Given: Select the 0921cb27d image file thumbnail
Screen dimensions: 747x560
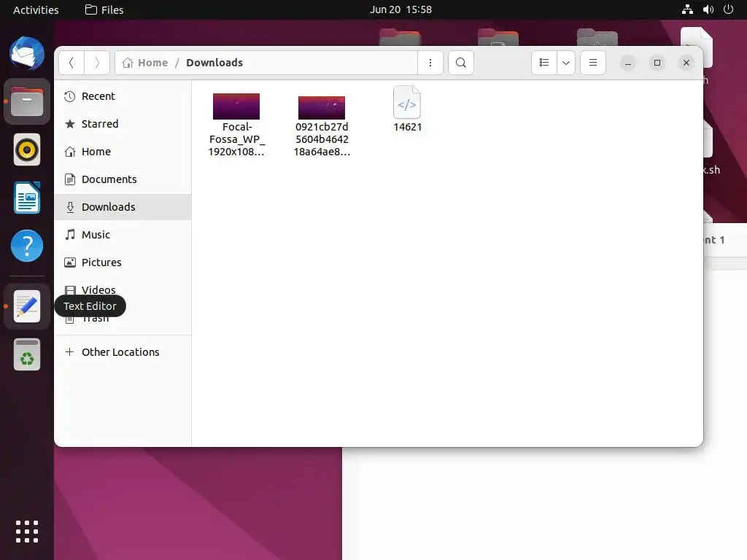Looking at the screenshot, I should (322, 108).
